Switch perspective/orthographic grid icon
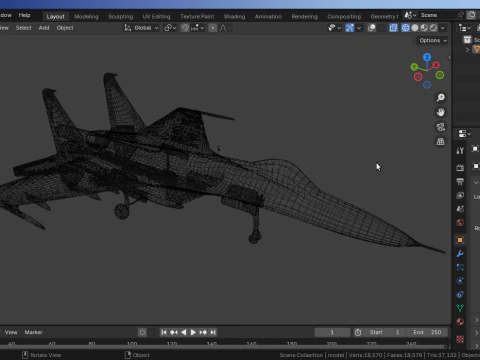Screen dimensions: 480x360 (x=441, y=142)
